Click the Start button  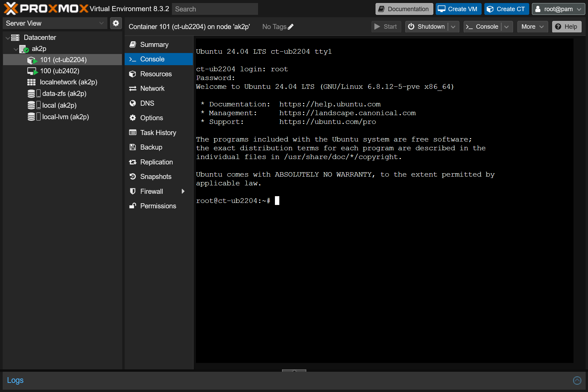[x=386, y=27]
